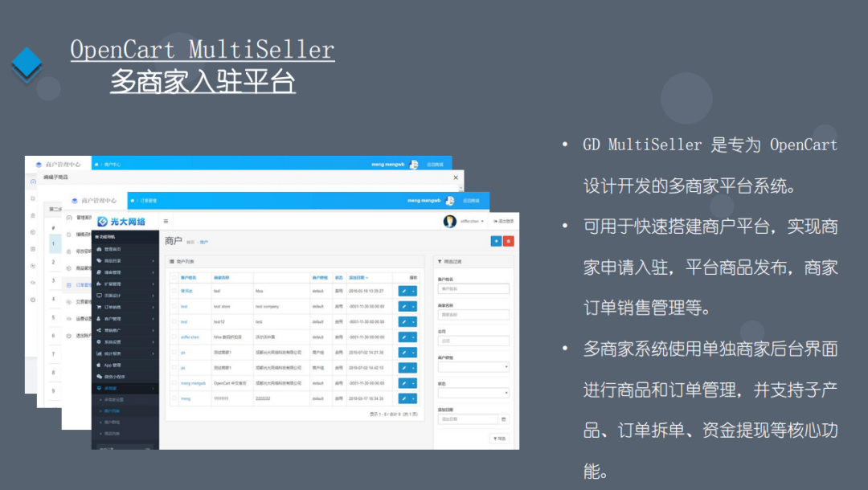Screen dimensions: 868x490
Task: Click the 光大网络 logo
Action: pos(121,222)
